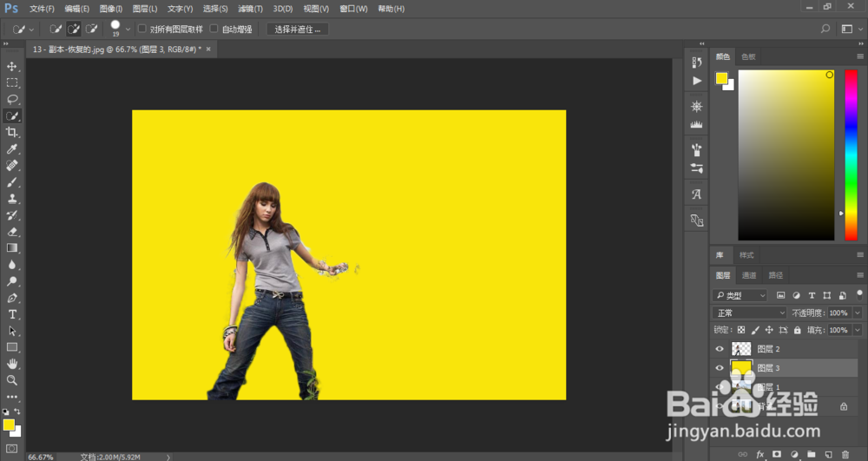868x461 pixels.
Task: Expand the 类型 layer filter dropdown
Action: pyautogui.click(x=740, y=296)
